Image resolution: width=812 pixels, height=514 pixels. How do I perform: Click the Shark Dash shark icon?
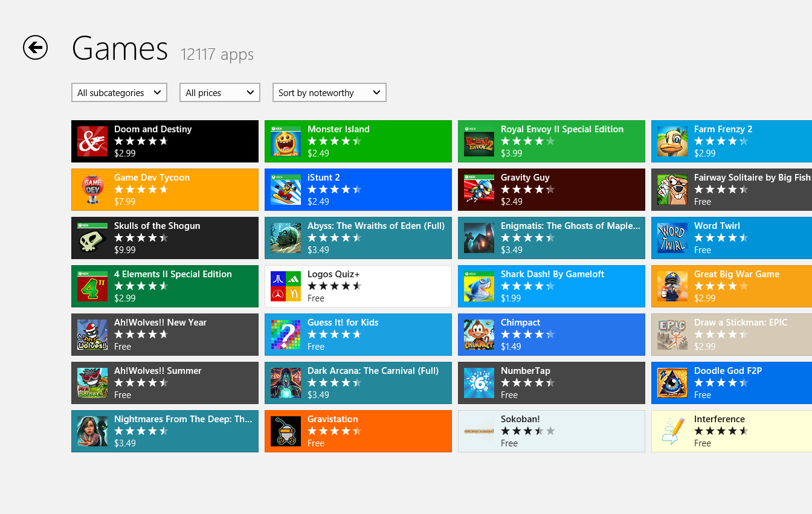pyautogui.click(x=478, y=286)
